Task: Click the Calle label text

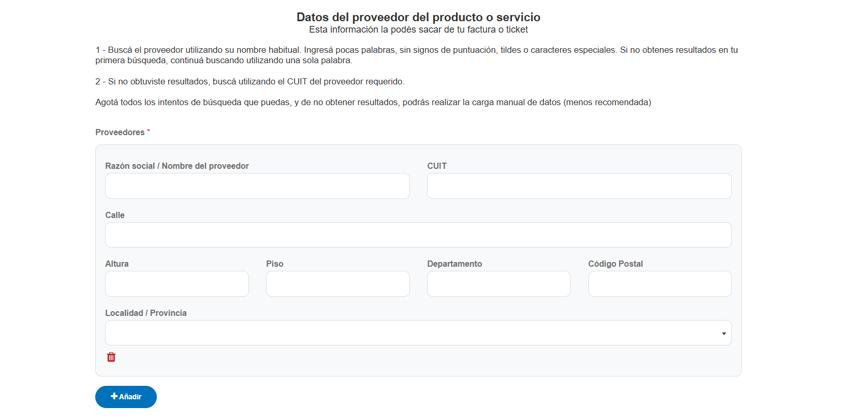Action: pos(115,215)
